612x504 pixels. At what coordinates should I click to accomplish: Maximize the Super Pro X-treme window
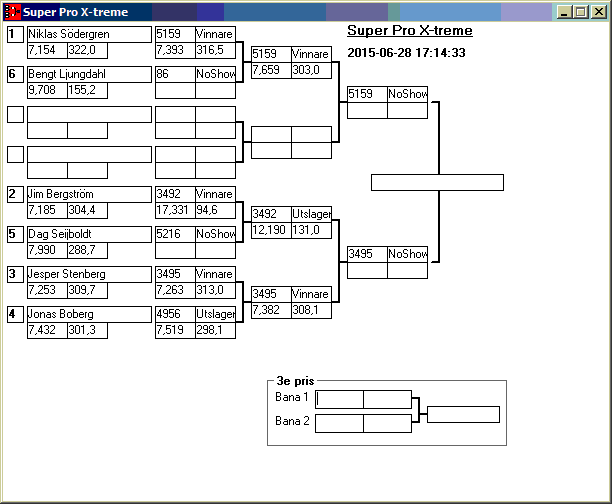click(580, 12)
